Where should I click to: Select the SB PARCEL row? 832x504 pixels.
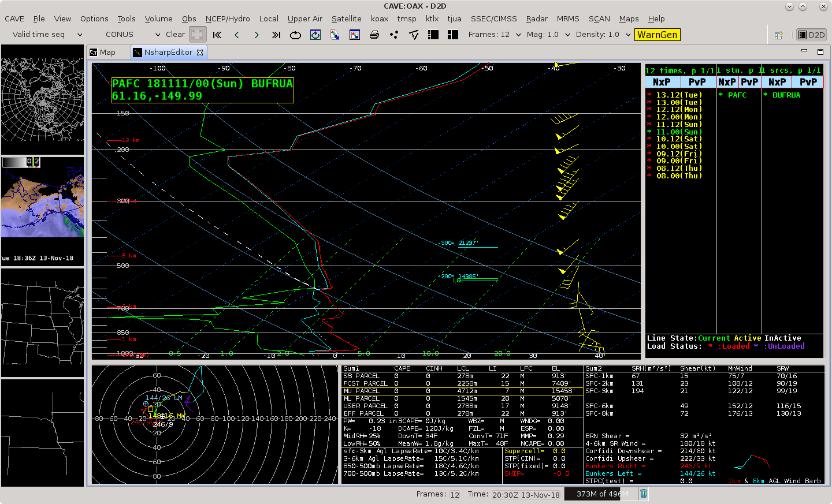coord(462,376)
